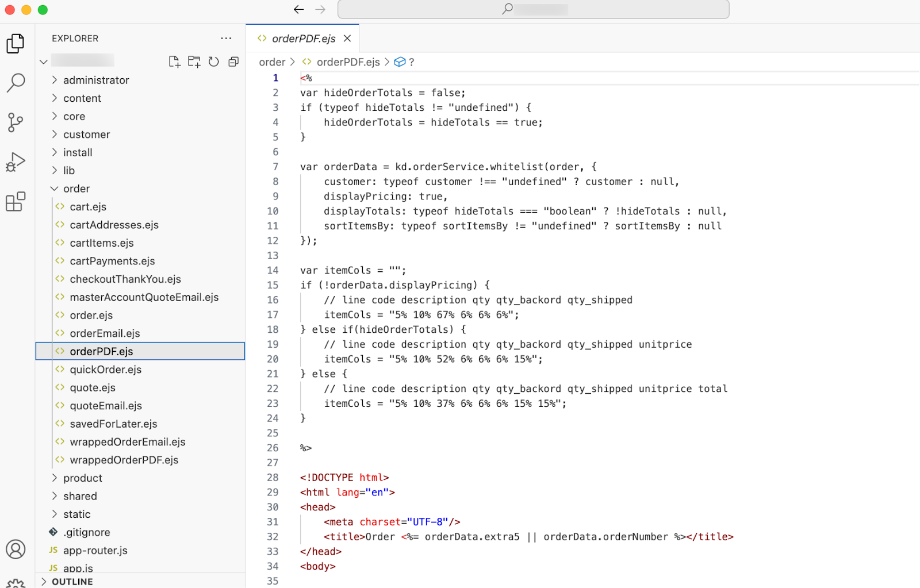The width and height of the screenshot is (920, 588).
Task: Click the '<title>Order' line of code
Action: tap(528, 537)
